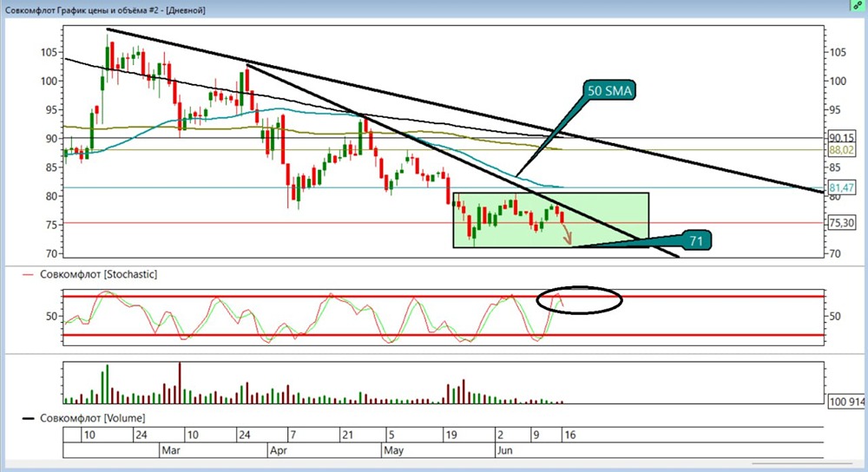Click the 'Jun' month label on timeline
The image size is (868, 472).
(x=504, y=450)
